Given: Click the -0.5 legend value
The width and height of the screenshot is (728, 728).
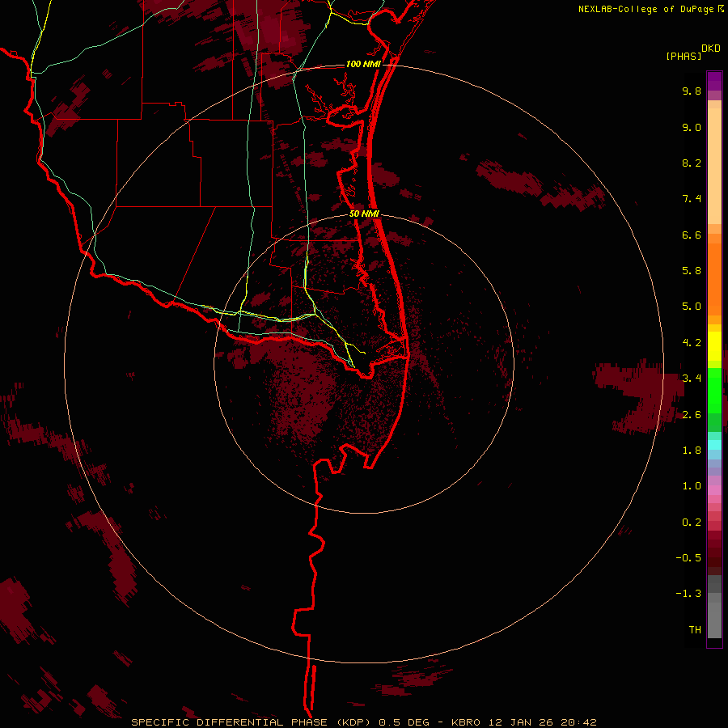Looking at the screenshot, I should (x=688, y=558).
